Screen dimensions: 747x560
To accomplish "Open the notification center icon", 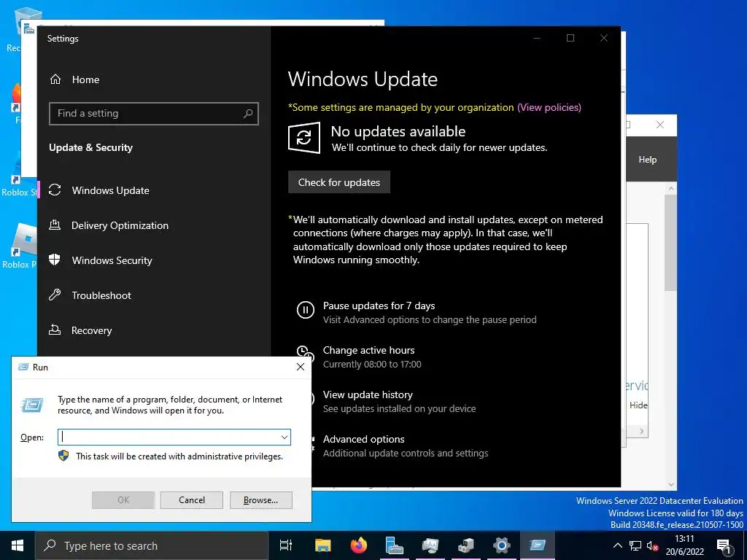I will point(724,546).
